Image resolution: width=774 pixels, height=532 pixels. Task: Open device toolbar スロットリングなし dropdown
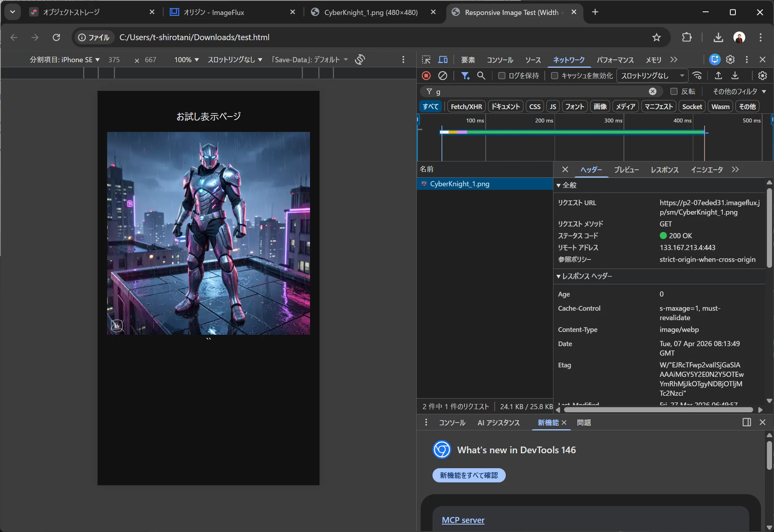click(235, 59)
